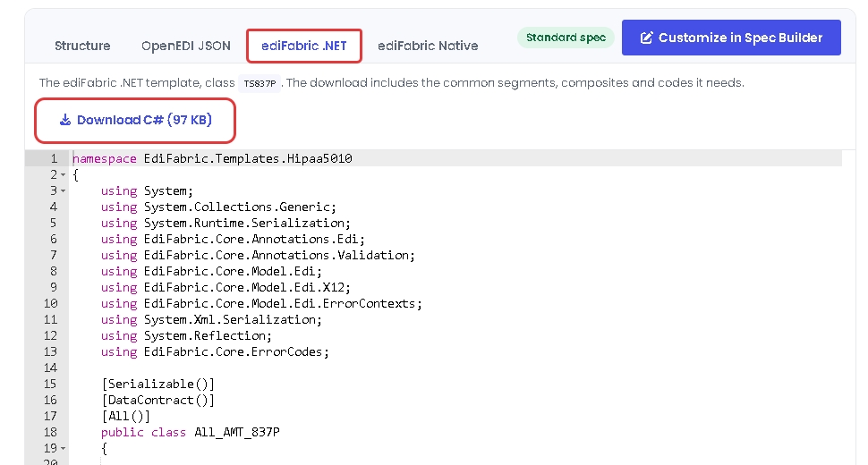Collapse the using block fold at line 3

click(x=64, y=191)
